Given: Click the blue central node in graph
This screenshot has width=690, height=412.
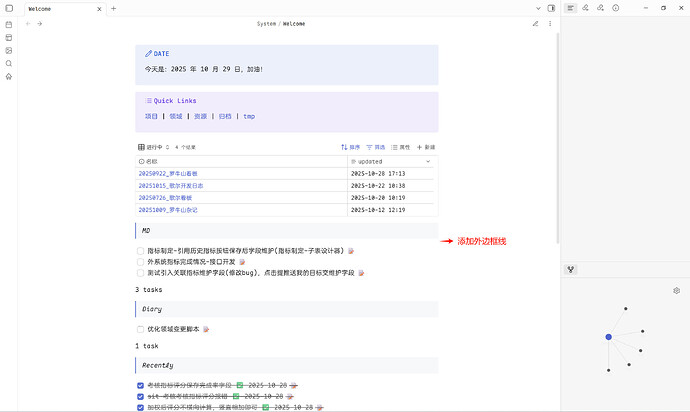Looking at the screenshot, I should tap(608, 337).
